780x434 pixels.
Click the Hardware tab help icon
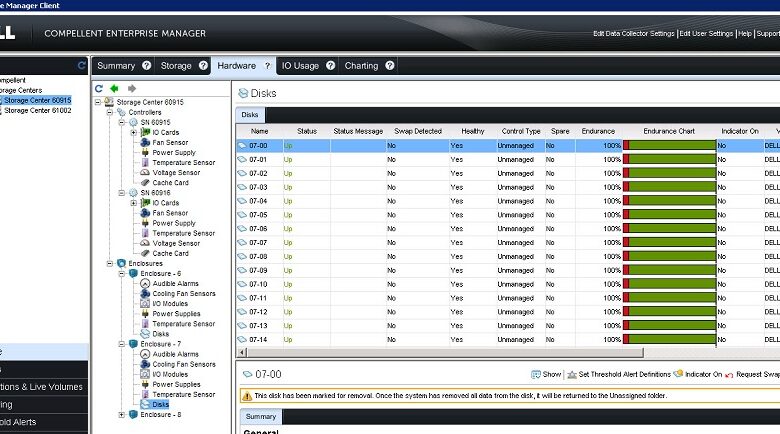tap(267, 66)
